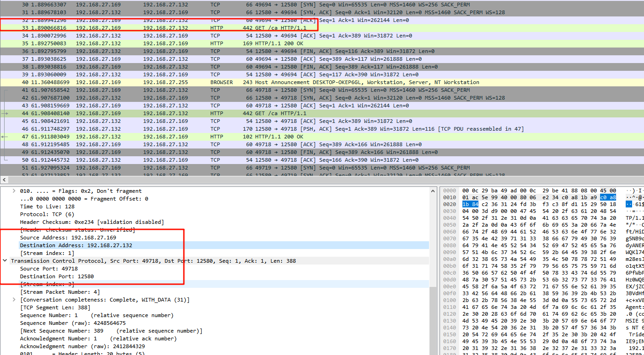Select packet 41 SYN from port 49718
The width and height of the screenshot is (644, 355).
click(322, 90)
